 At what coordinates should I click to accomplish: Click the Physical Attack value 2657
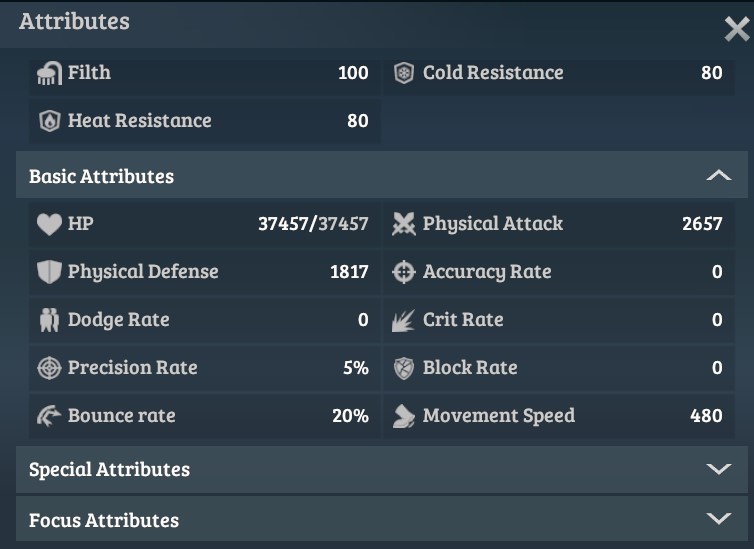pyautogui.click(x=702, y=224)
